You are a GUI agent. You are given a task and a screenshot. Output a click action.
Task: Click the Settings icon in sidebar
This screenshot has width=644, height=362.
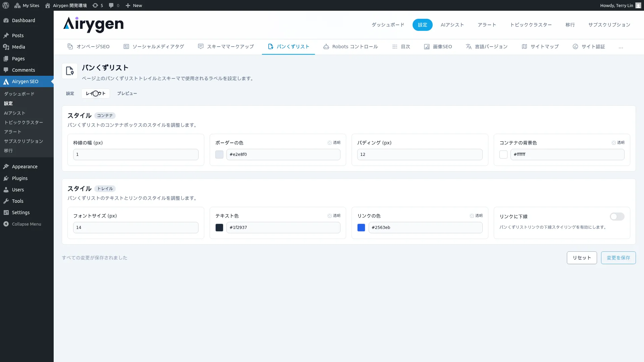[x=6, y=213]
